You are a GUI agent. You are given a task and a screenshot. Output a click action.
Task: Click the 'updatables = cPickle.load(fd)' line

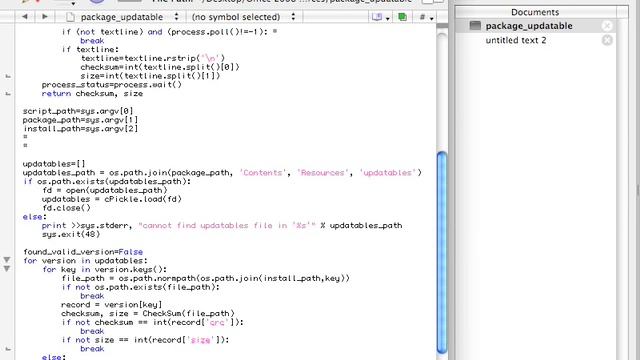pyautogui.click(x=111, y=199)
